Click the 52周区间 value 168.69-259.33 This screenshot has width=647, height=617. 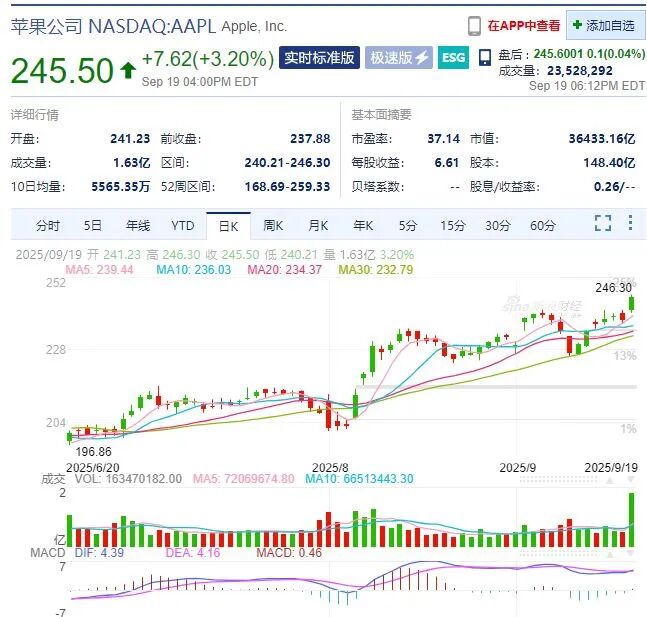pyautogui.click(x=287, y=187)
